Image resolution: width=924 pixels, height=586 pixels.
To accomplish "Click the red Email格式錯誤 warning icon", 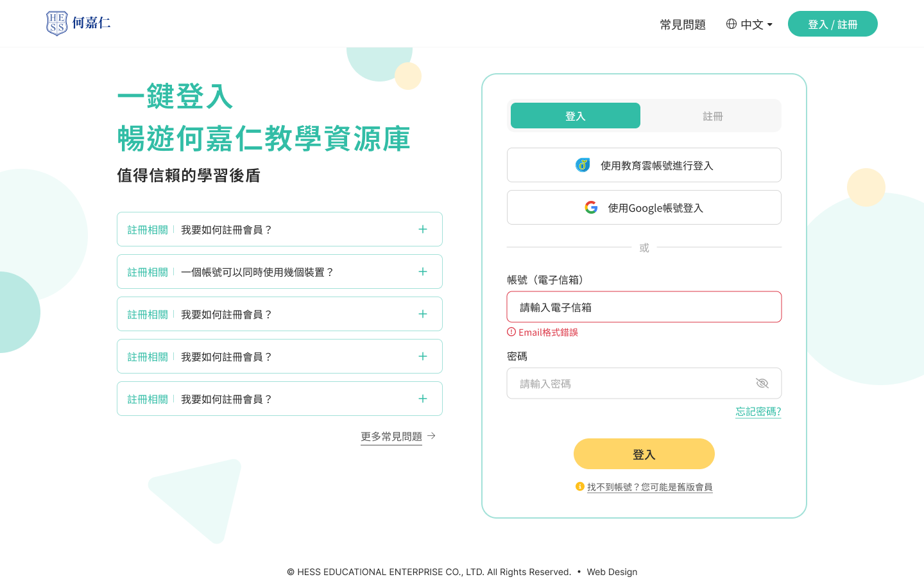I will 511,332.
